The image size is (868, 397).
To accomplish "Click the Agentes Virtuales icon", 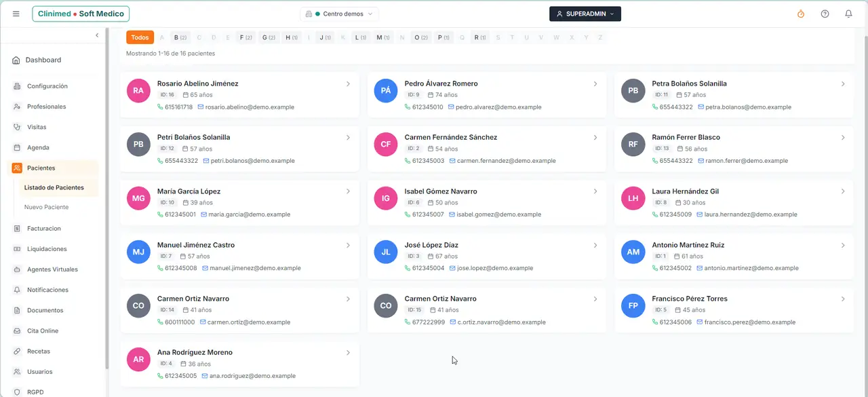I will click(17, 269).
